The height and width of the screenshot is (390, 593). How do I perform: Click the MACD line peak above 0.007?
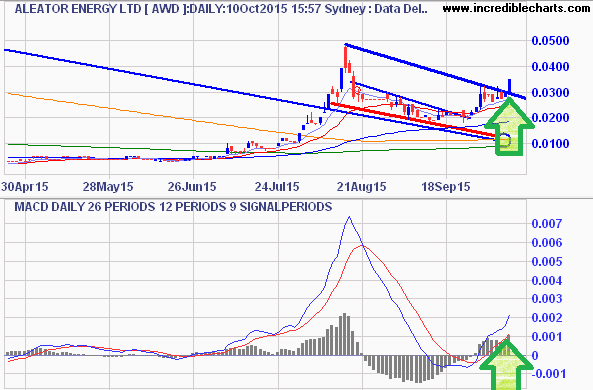click(x=349, y=217)
